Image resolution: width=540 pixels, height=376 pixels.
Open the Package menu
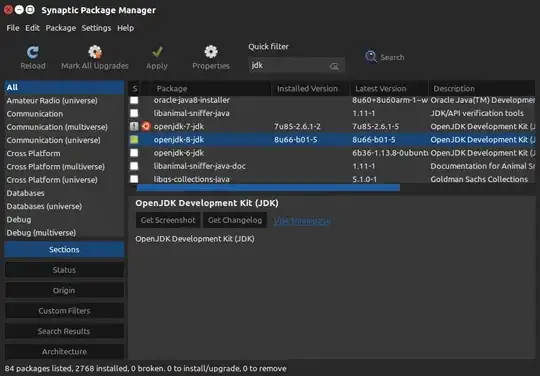61,28
